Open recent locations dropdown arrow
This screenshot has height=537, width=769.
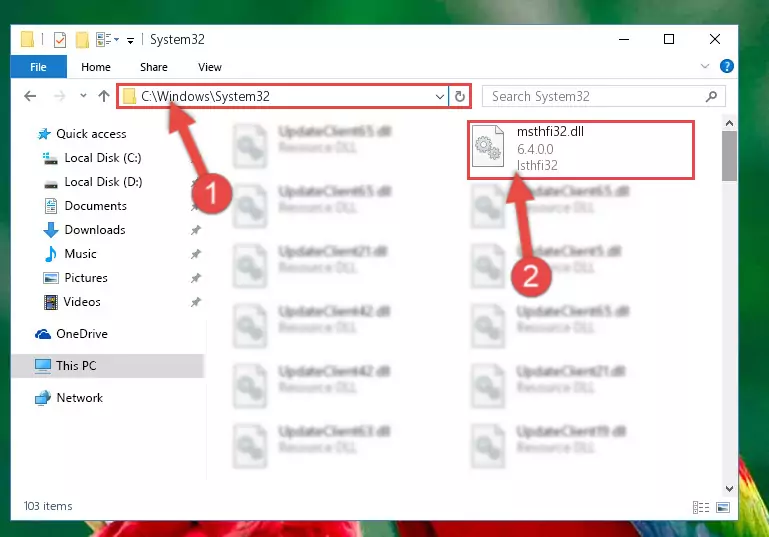coord(83,96)
